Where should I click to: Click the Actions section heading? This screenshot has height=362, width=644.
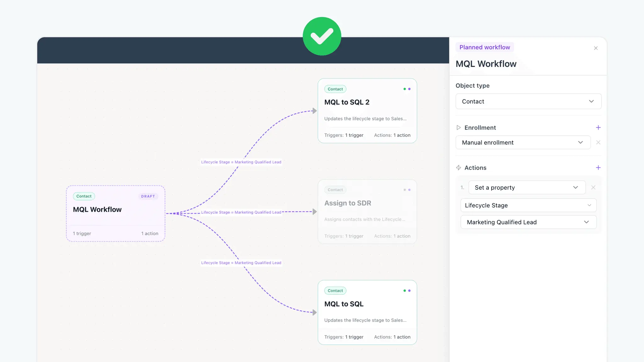tap(475, 168)
